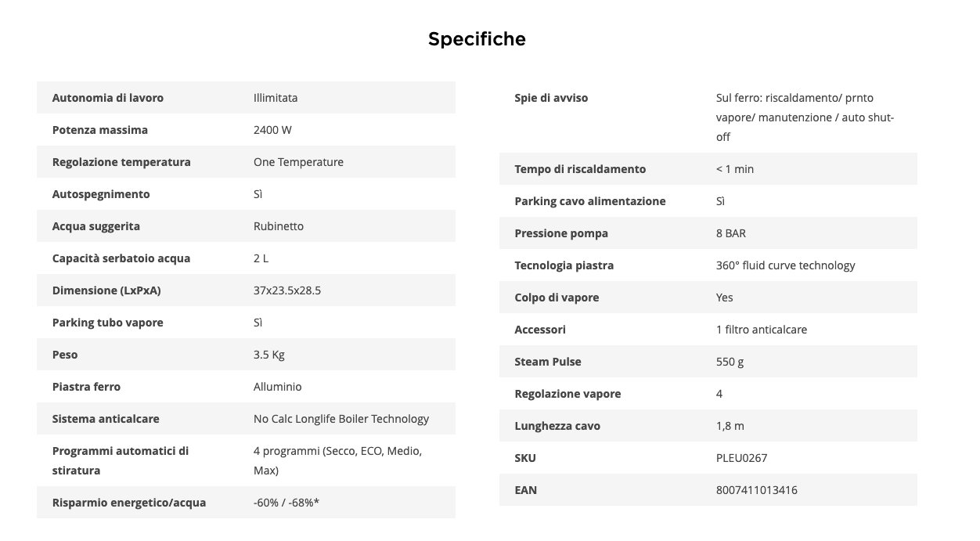The height and width of the screenshot is (541, 980).
Task: Click the Spie di avviso label
Action: [x=551, y=98]
